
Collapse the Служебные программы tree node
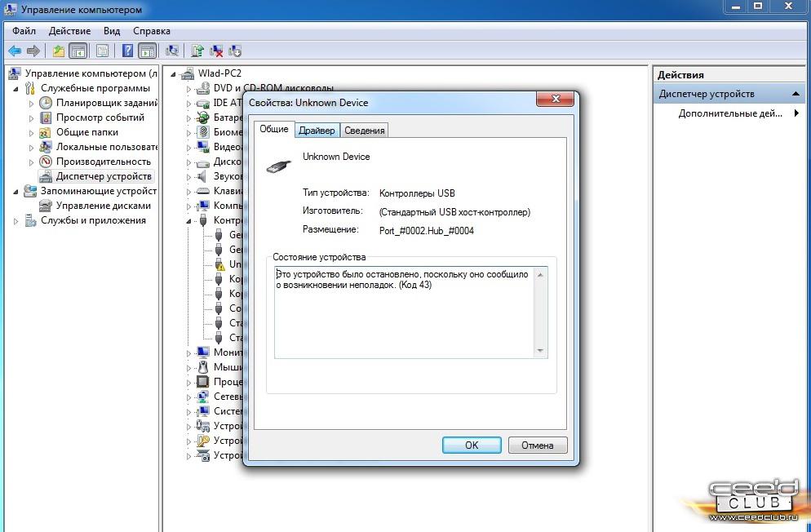[x=20, y=88]
